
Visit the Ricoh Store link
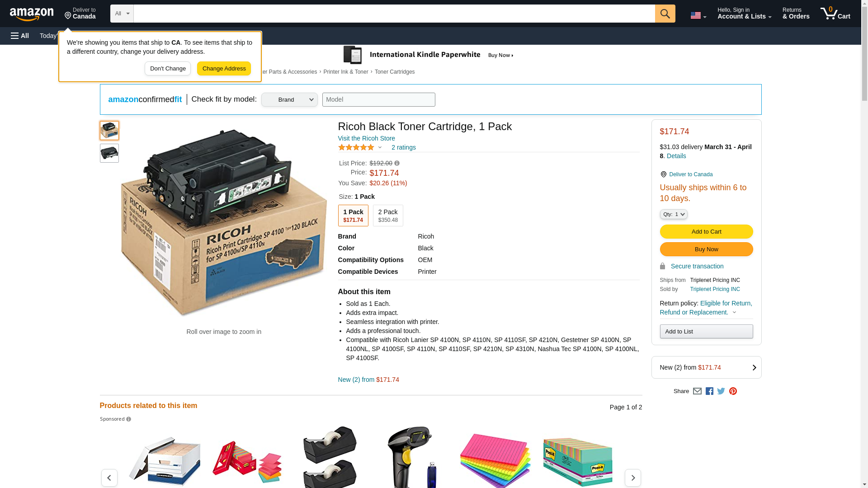[x=366, y=138]
